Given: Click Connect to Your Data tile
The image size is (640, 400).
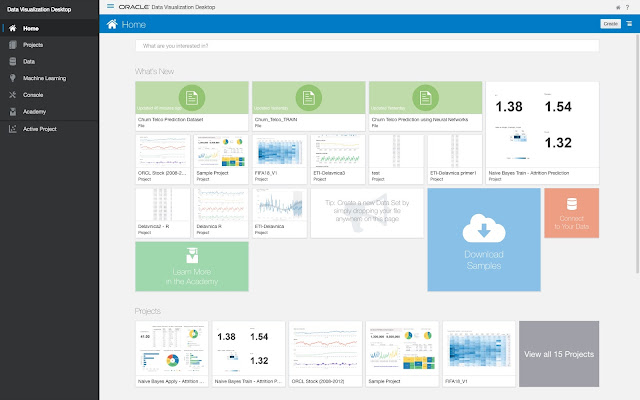Looking at the screenshot, I should click(571, 213).
